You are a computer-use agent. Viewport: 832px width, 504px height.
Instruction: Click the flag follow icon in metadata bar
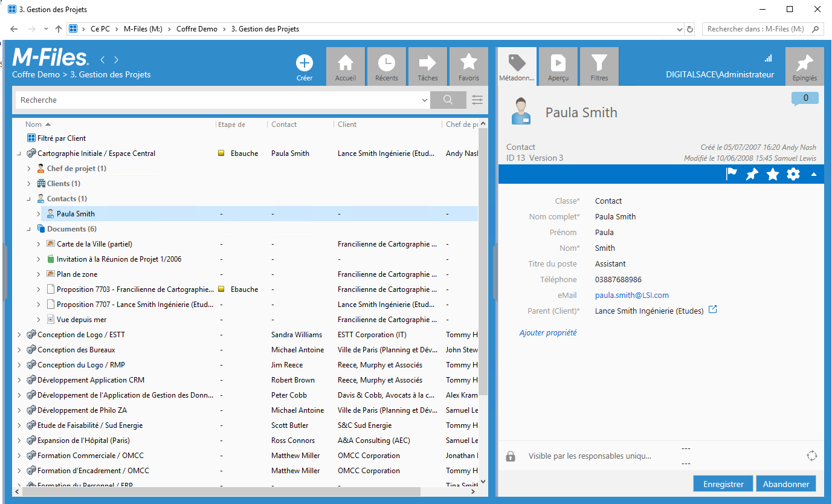(732, 174)
